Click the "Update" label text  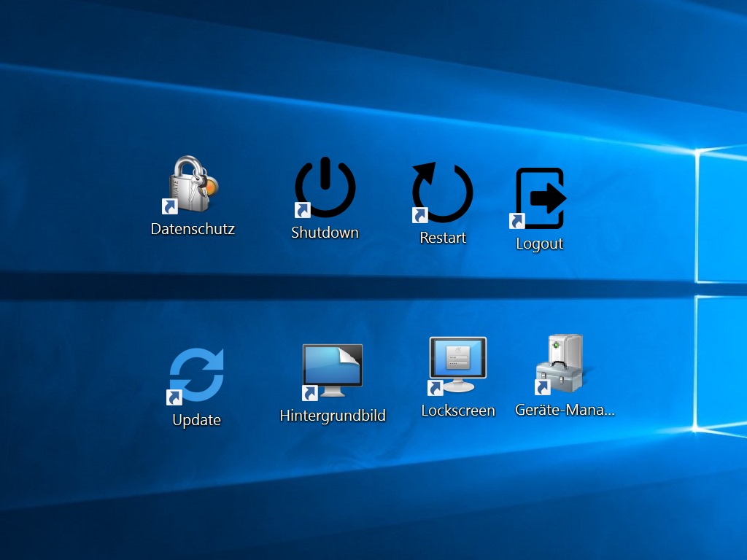point(196,421)
